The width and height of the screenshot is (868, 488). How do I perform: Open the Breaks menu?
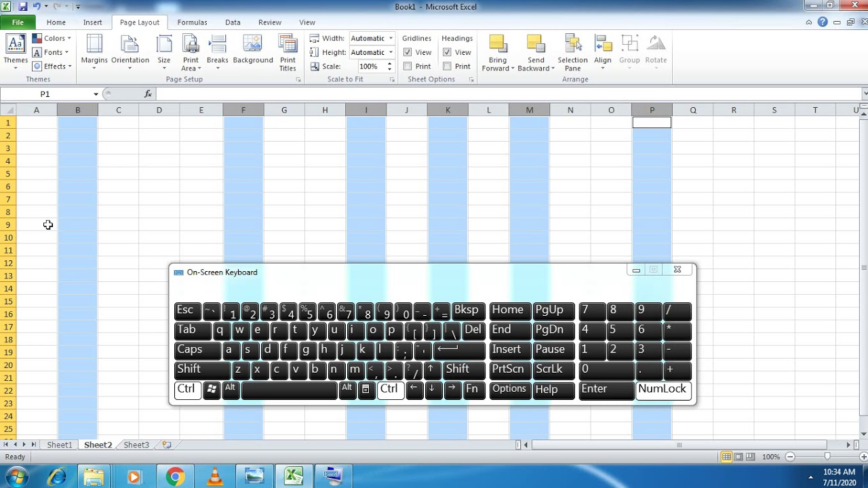(218, 52)
